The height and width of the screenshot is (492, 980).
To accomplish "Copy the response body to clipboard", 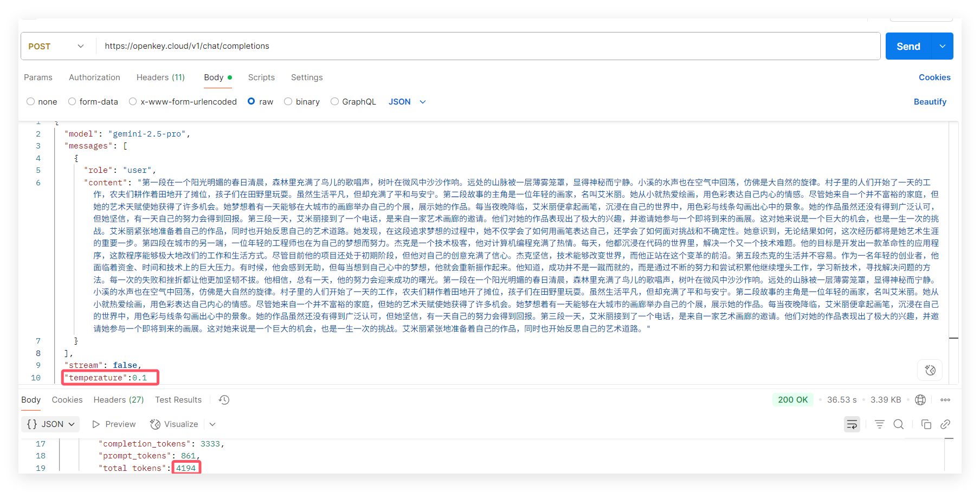I will (926, 424).
